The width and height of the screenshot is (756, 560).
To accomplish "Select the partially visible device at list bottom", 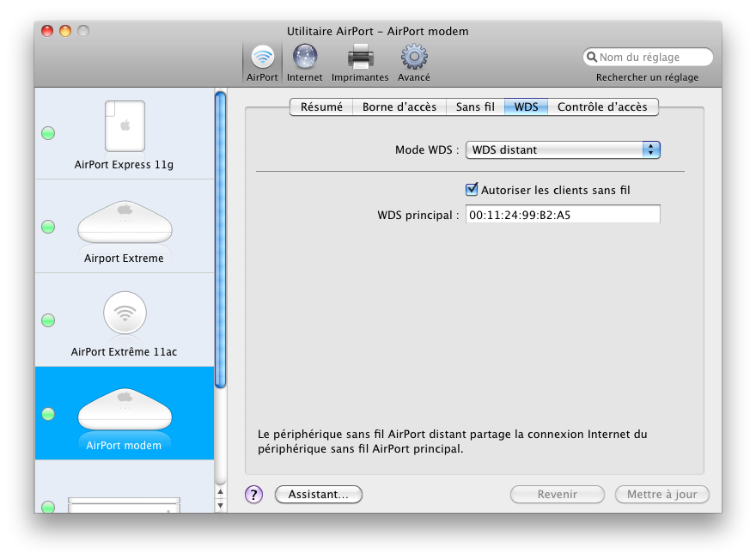I will coord(125,487).
